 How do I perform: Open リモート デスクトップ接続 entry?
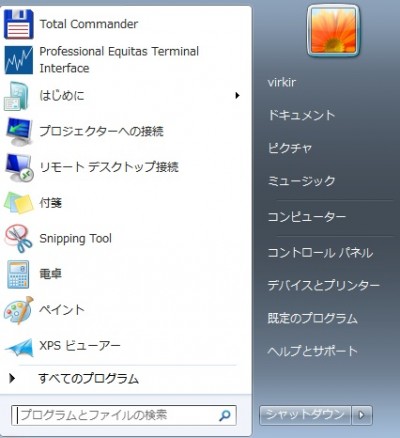[109, 167]
